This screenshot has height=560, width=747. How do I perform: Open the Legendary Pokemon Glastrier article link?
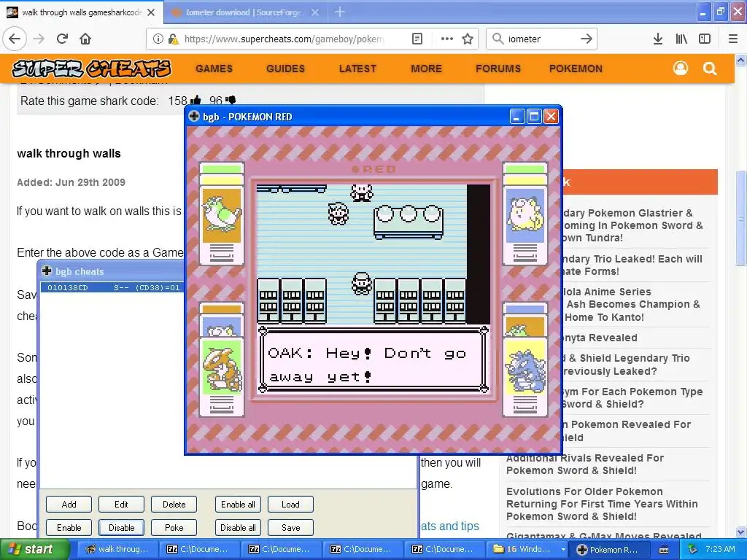tap(633, 225)
